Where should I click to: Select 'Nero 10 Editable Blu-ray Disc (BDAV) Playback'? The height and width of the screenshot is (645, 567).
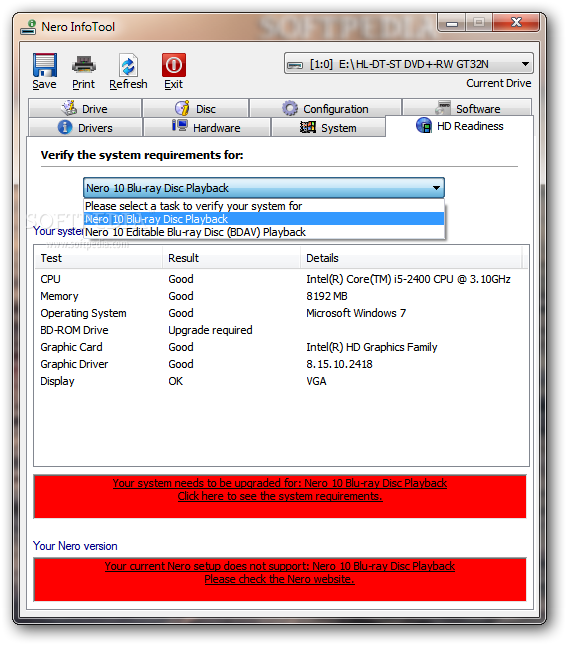pyautogui.click(x=264, y=232)
